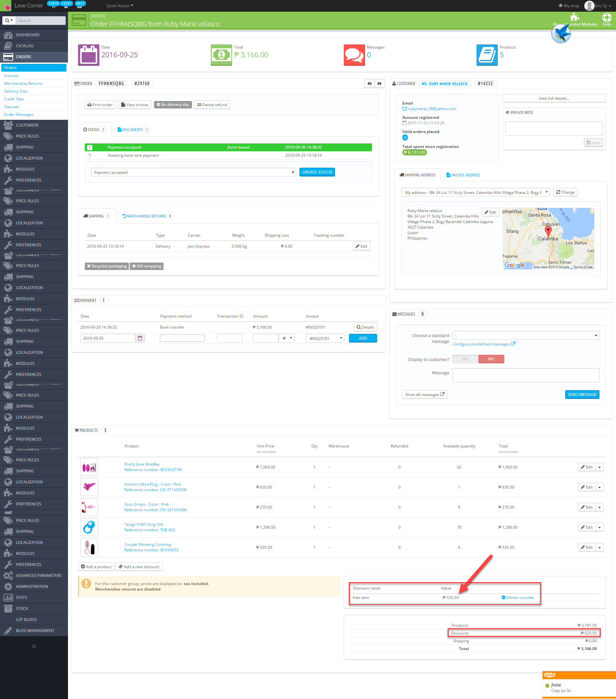Click the search magnifier icon

[x=8, y=20]
